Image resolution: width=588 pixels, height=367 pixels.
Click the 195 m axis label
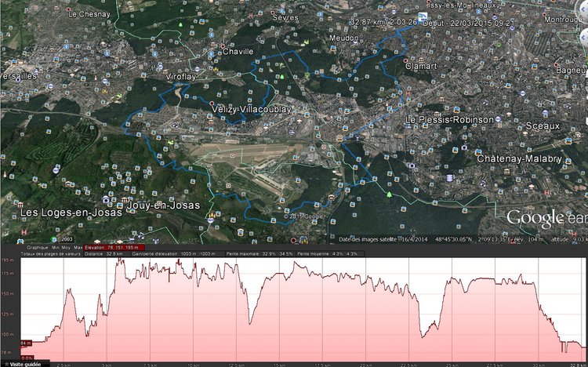point(7,260)
